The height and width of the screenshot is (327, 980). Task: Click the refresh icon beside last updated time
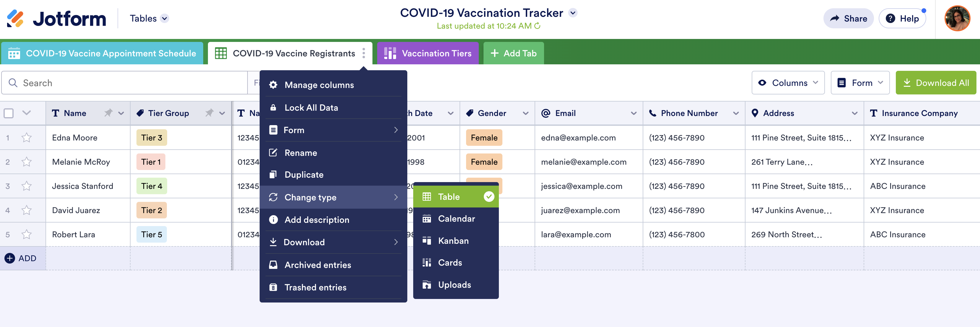(537, 26)
